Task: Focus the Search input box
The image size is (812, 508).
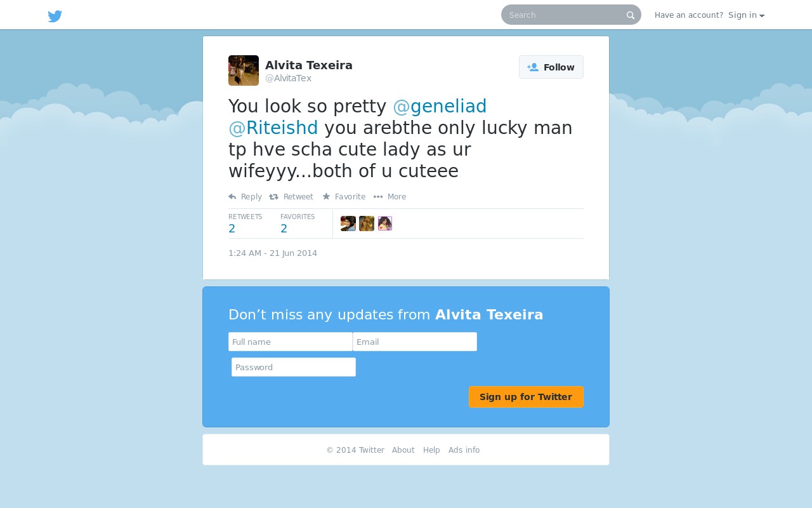Action: coord(565,15)
